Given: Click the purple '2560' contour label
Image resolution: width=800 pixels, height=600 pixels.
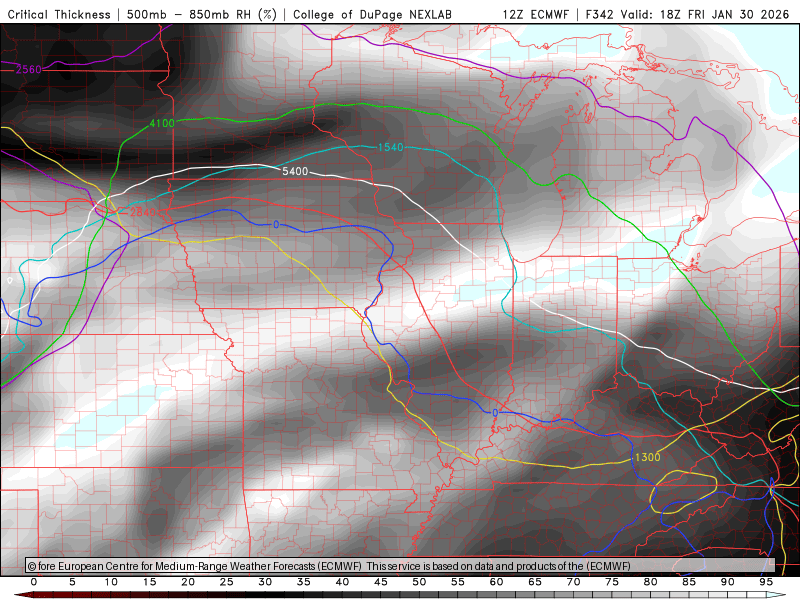Looking at the screenshot, I should [x=29, y=69].
